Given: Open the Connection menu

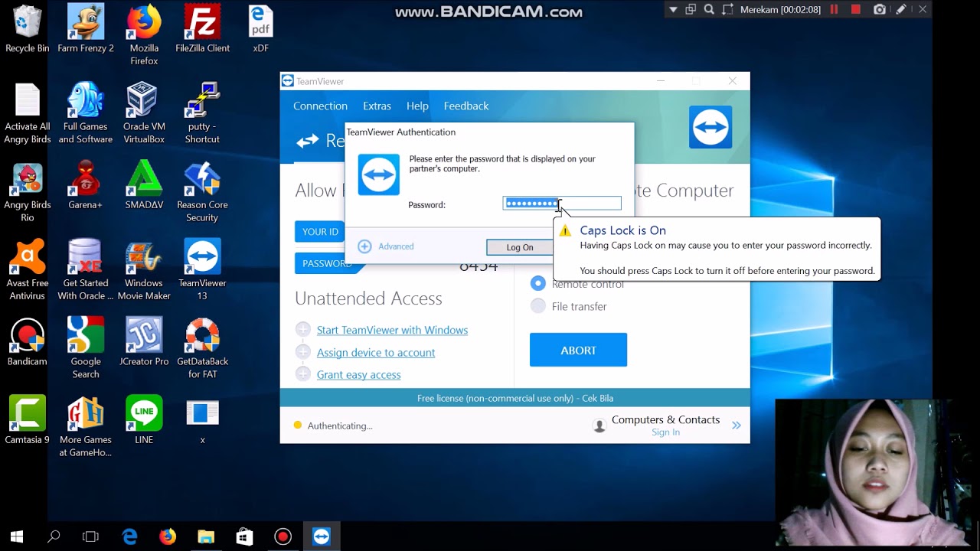Looking at the screenshot, I should tap(320, 106).
